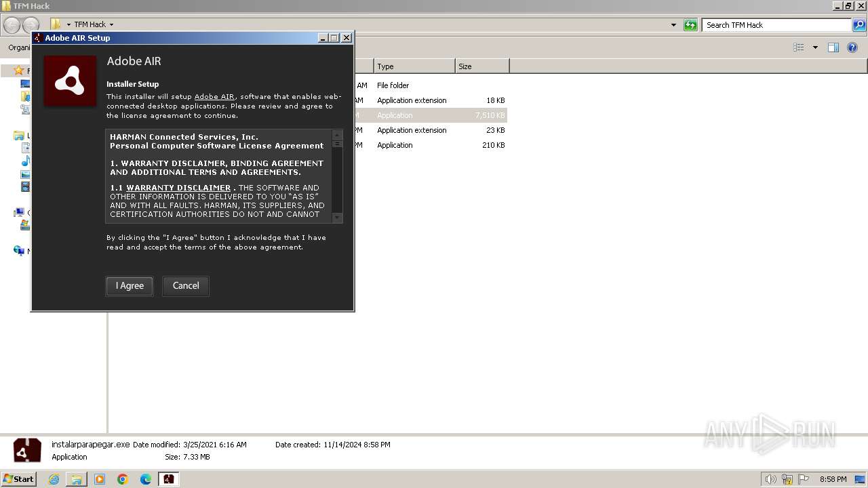Click the Libraries icon in navigation pane
Viewport: 868px width, 488px height.
tap(19, 136)
